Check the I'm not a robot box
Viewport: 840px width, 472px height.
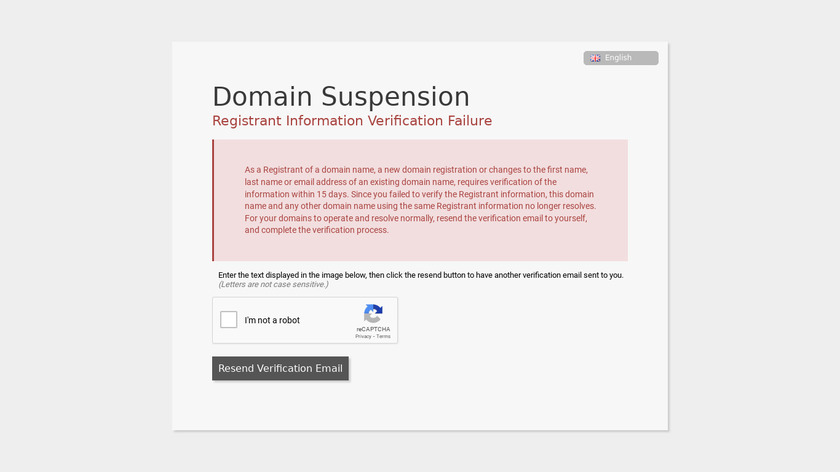tap(229, 320)
